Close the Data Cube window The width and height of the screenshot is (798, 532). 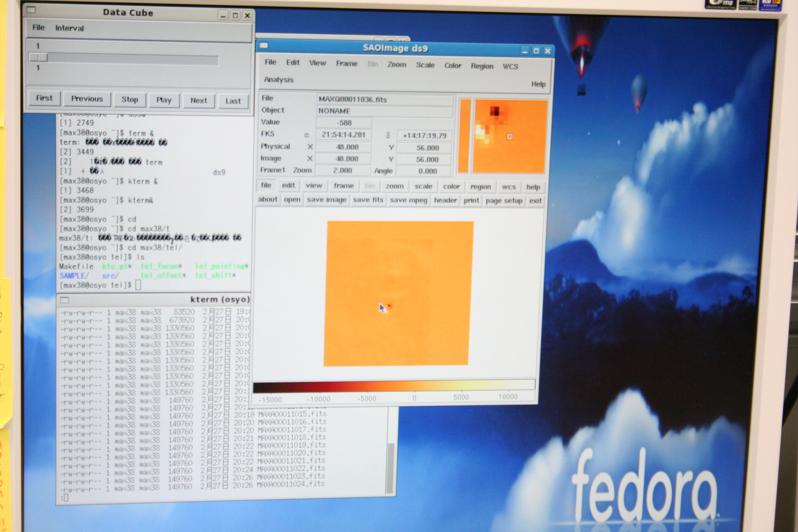click(247, 16)
